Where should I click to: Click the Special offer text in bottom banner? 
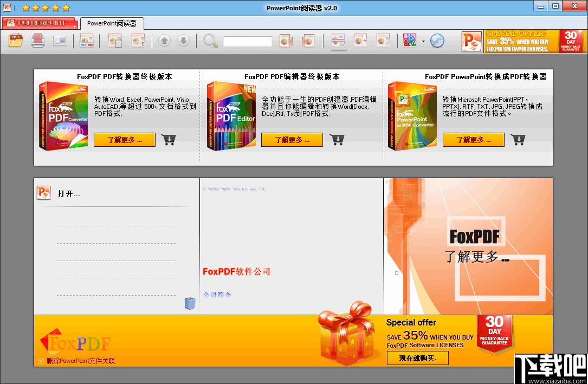click(x=411, y=323)
